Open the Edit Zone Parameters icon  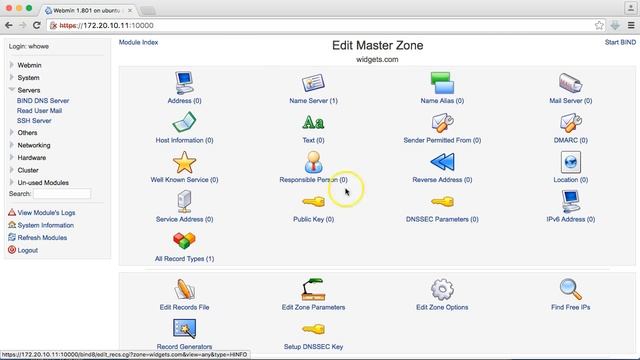pyautogui.click(x=313, y=289)
